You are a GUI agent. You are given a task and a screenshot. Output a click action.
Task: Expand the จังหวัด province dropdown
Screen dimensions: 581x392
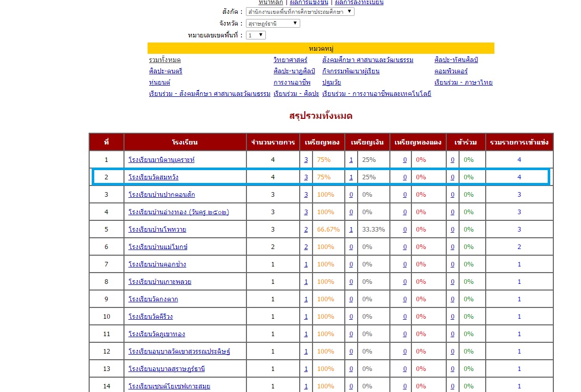click(273, 24)
